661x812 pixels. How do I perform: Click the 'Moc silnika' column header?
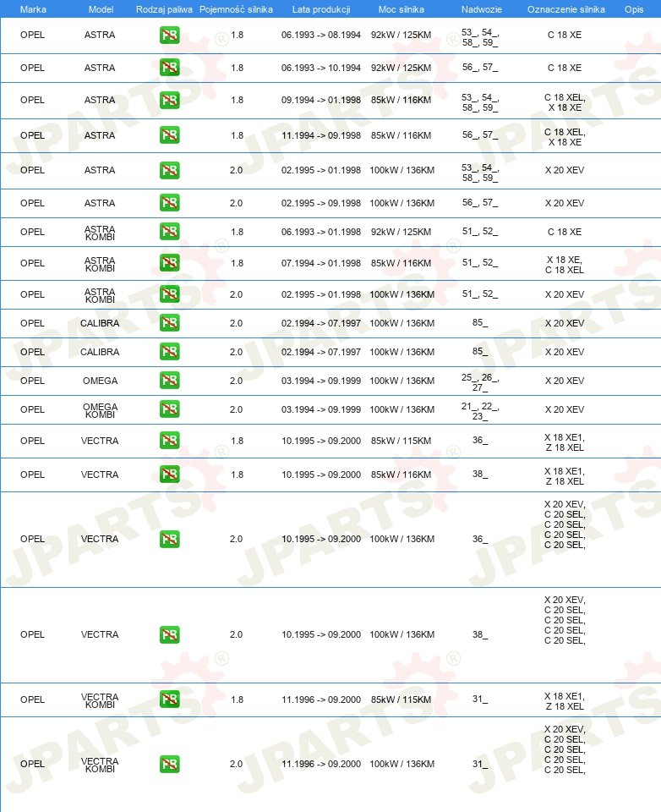(401, 9)
